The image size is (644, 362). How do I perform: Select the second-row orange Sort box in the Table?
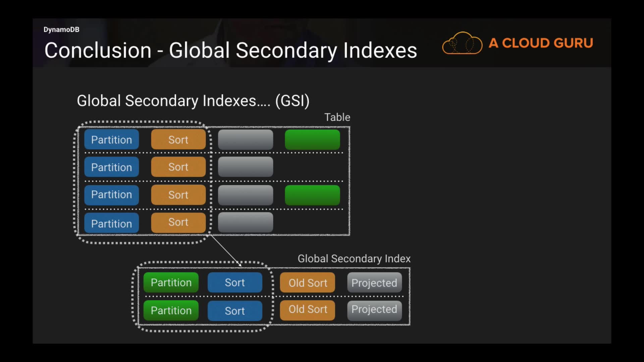coord(178,167)
